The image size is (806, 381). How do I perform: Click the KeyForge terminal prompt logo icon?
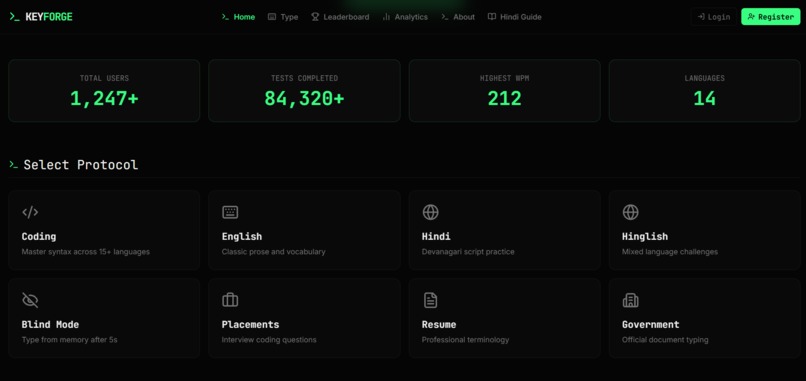click(x=14, y=16)
